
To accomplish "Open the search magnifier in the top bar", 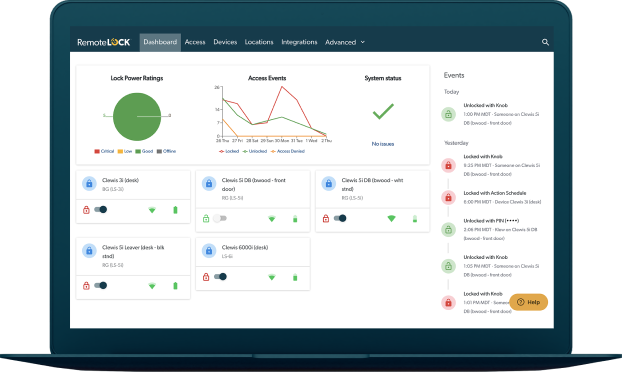I will 545,42.
